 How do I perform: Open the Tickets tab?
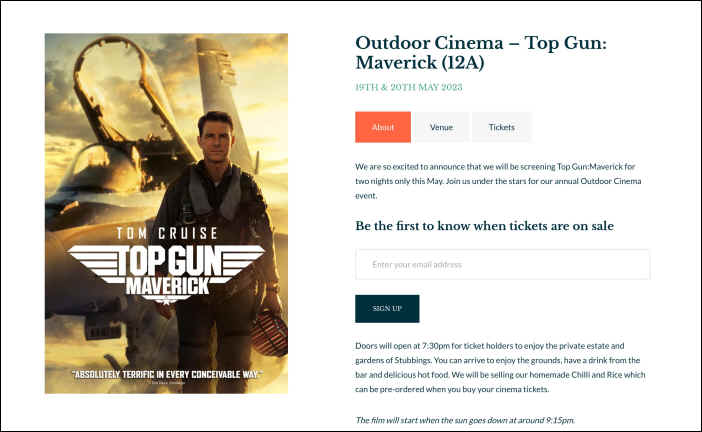[501, 127]
